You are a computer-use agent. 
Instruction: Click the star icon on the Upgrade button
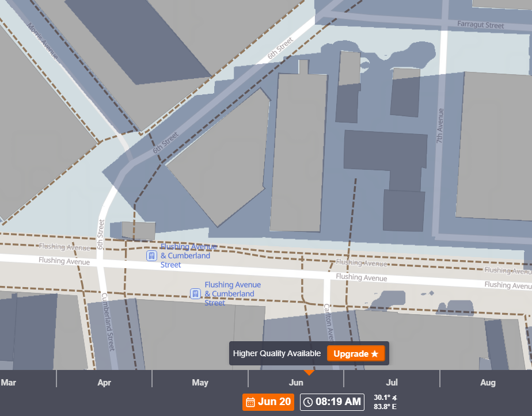tap(375, 354)
